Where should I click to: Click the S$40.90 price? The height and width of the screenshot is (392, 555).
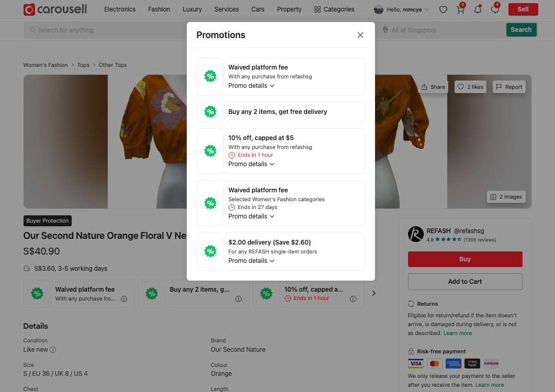(x=41, y=251)
